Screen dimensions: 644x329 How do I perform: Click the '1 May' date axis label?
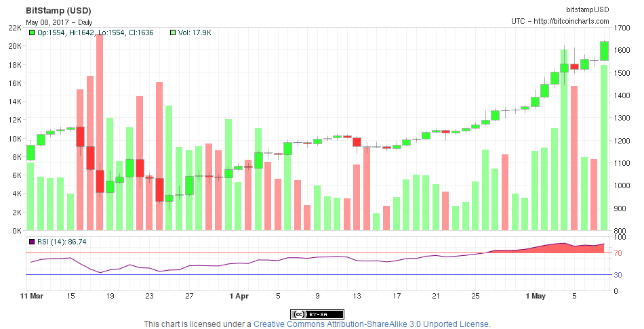click(x=536, y=297)
